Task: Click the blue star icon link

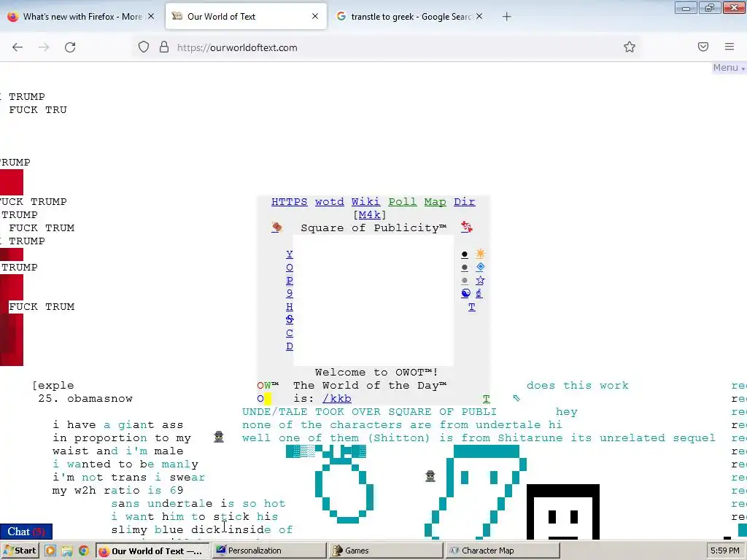Action: (x=480, y=281)
